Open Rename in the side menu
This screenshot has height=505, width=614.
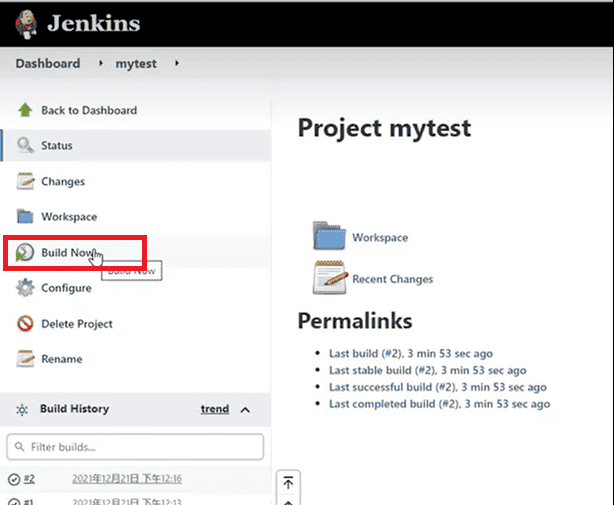[62, 359]
